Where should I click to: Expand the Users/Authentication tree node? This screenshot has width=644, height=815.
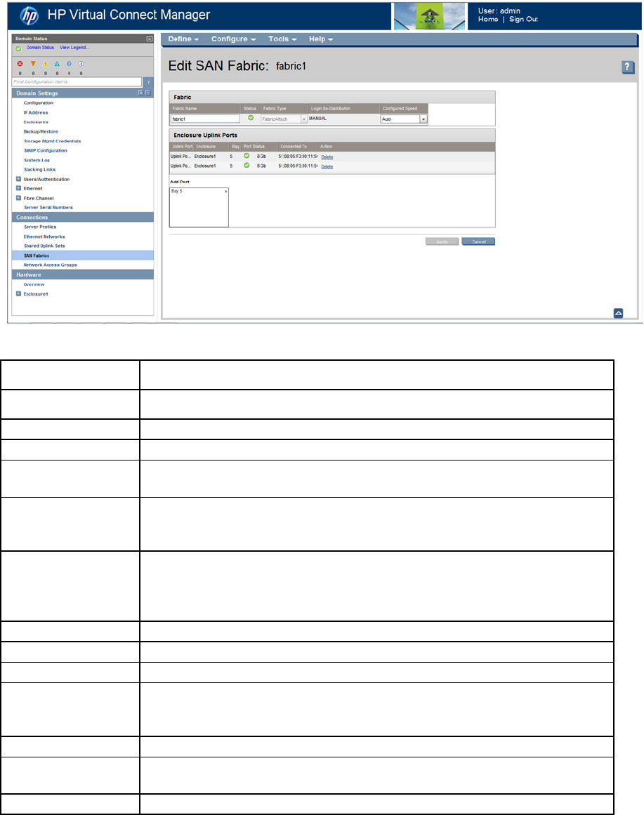[x=19, y=179]
